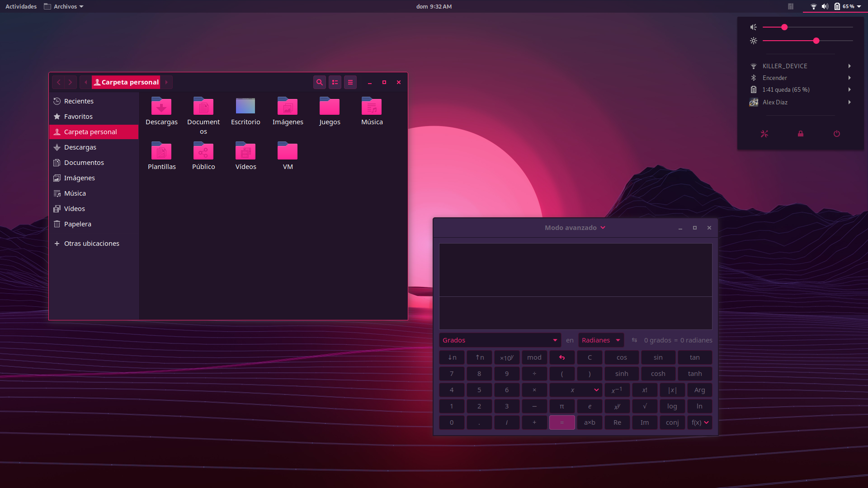868x488 pixels.
Task: Open the Juegos folder
Action: pyautogui.click(x=330, y=108)
